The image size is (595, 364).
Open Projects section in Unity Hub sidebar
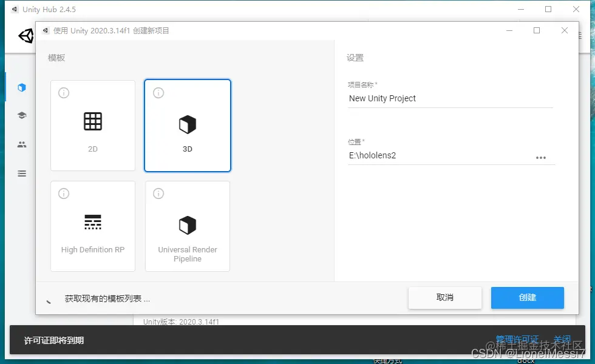[22, 87]
